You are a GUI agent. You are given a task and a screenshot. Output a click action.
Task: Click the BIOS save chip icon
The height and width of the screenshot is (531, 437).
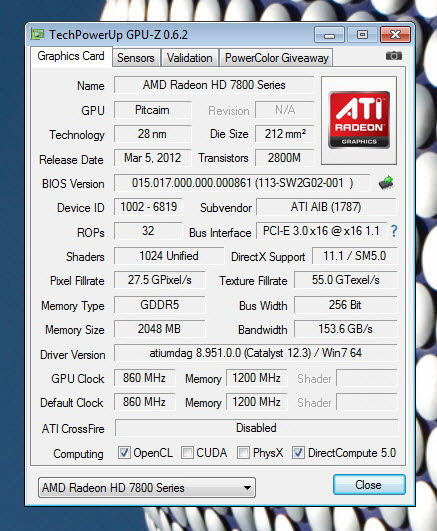386,183
